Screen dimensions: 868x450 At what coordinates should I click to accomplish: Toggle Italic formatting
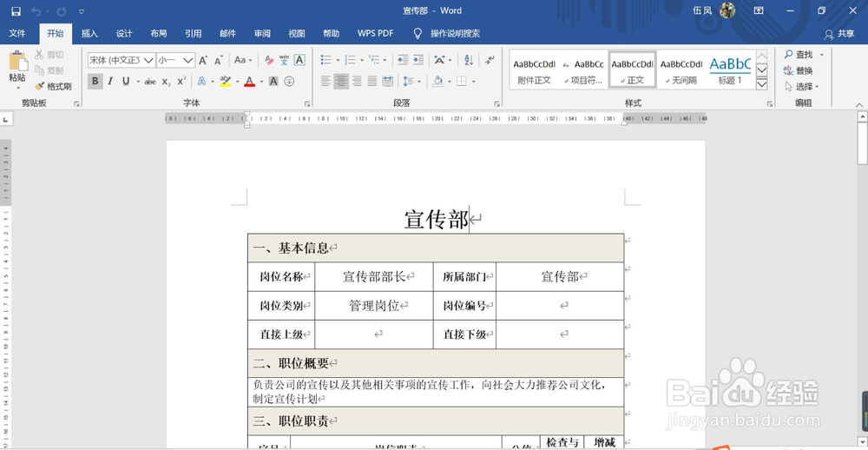click(110, 82)
